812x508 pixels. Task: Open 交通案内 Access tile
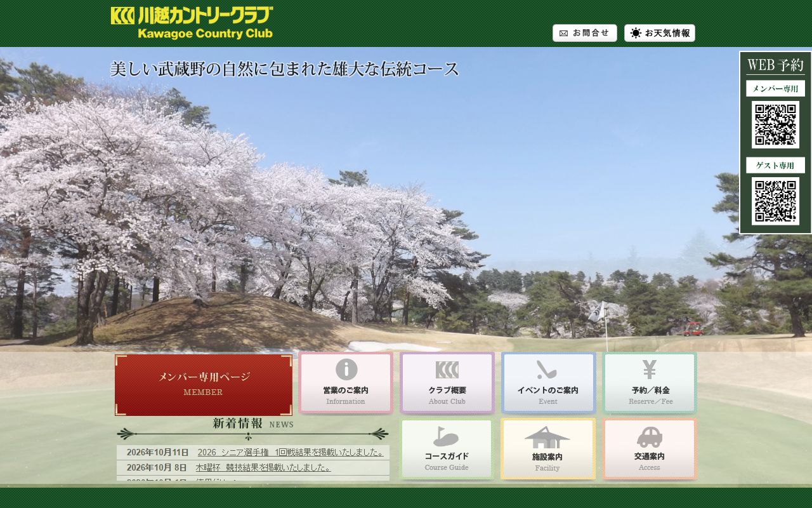pyautogui.click(x=650, y=449)
